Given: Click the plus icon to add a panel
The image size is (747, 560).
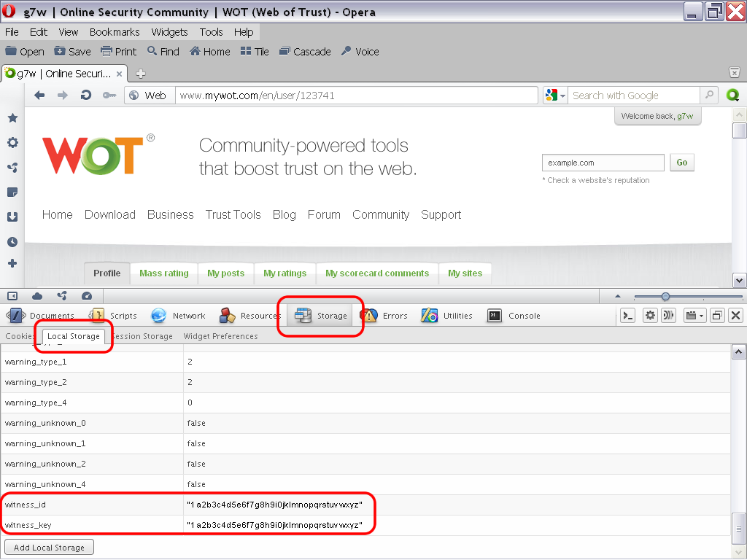Looking at the screenshot, I should [13, 263].
